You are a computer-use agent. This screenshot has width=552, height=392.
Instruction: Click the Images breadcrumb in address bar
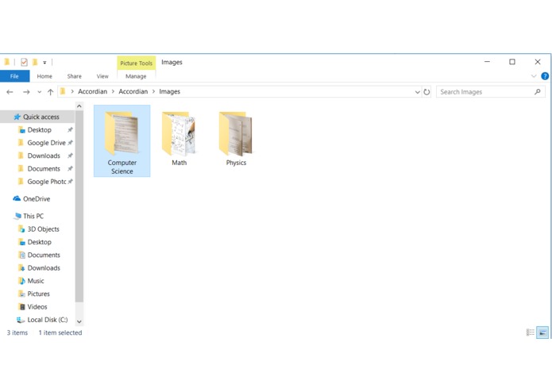(x=169, y=91)
